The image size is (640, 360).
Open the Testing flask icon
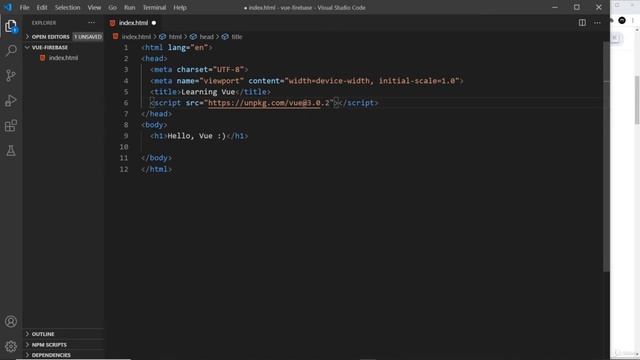pyautogui.click(x=11, y=151)
